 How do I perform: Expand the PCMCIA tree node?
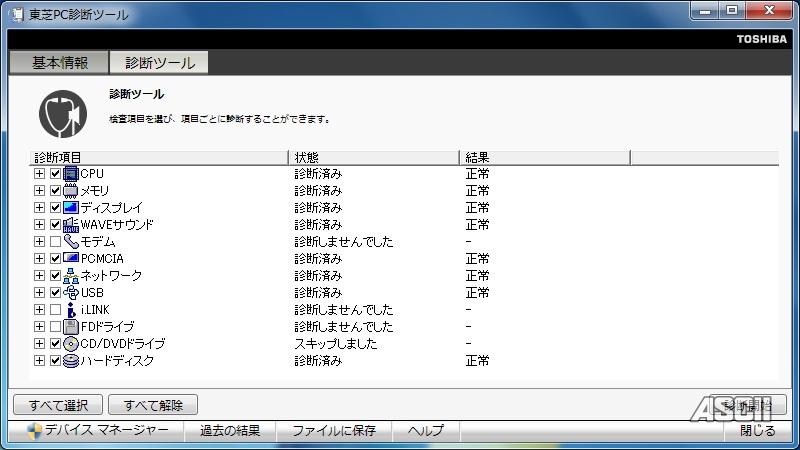pos(39,259)
